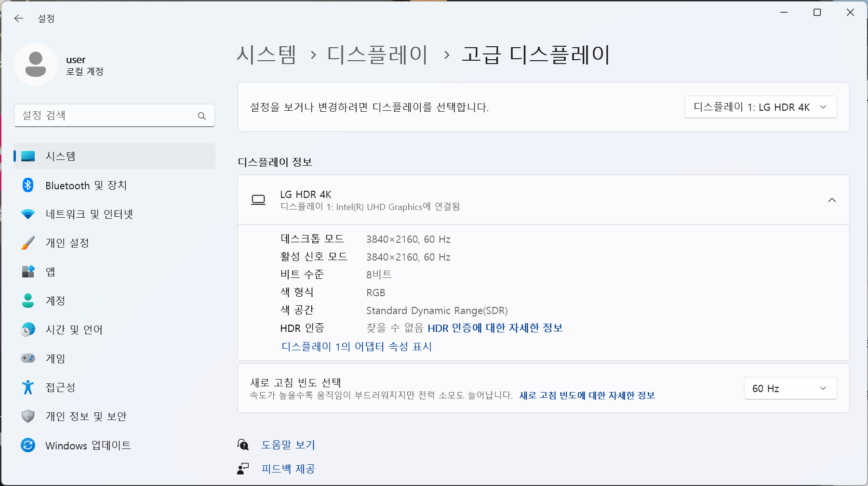Click the LG HDR 4K monitor icon
Viewport: 868px width, 486px height.
point(258,200)
